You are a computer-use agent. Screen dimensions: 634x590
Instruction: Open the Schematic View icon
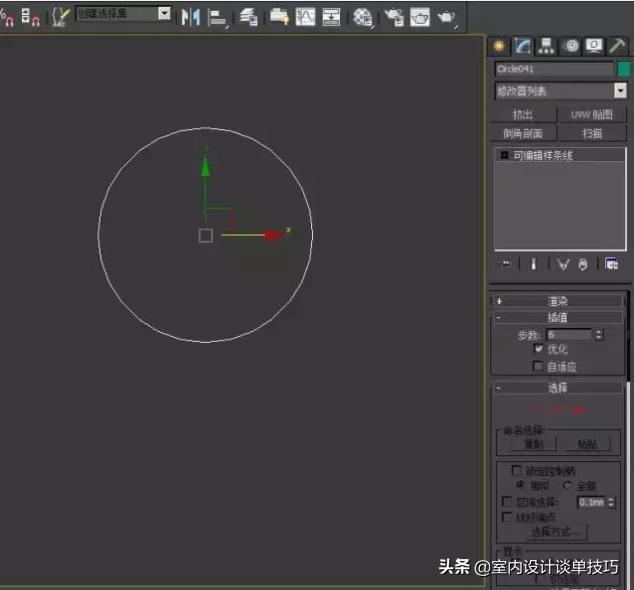coord(331,17)
